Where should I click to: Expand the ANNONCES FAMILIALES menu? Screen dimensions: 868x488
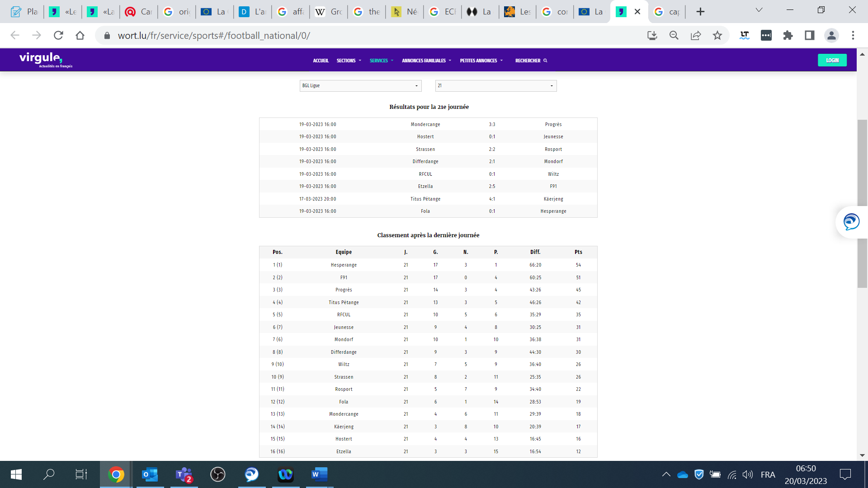[x=427, y=61]
